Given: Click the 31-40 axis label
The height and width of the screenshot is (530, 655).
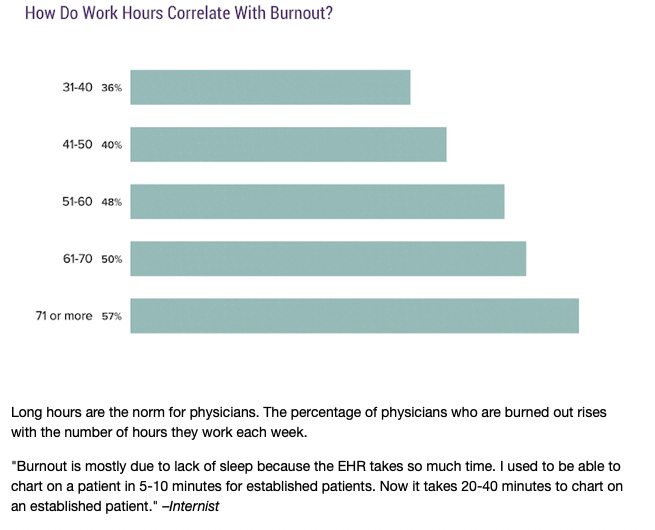Looking at the screenshot, I should [77, 87].
